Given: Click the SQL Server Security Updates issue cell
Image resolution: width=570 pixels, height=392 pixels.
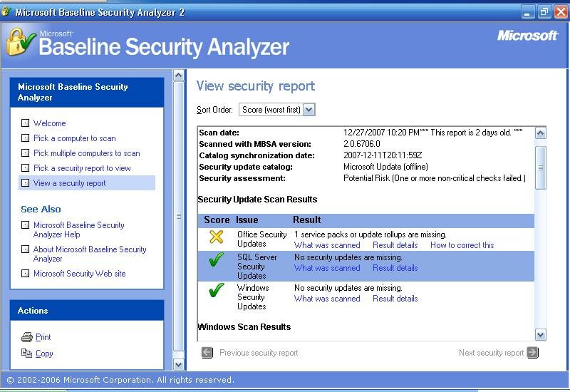Looking at the screenshot, I should pyautogui.click(x=257, y=266).
